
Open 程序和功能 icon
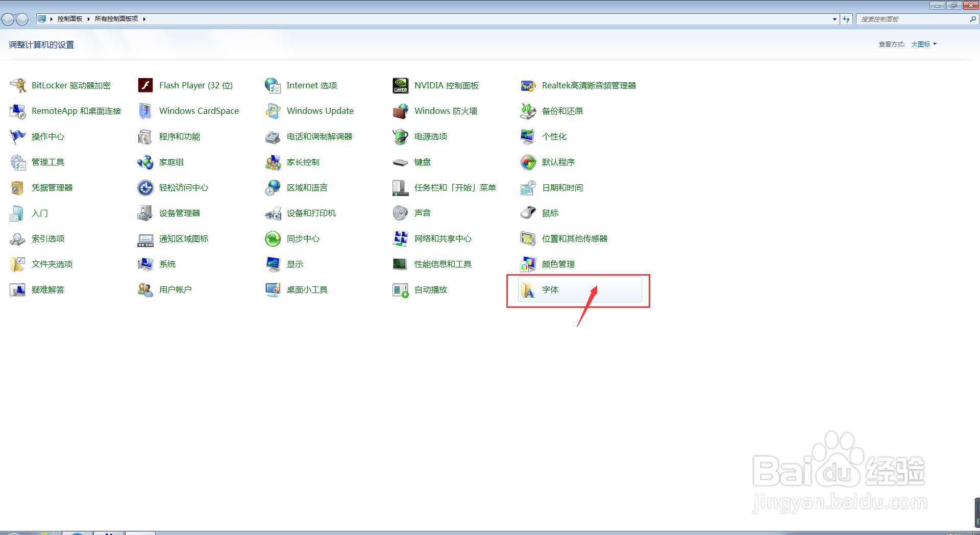pyautogui.click(x=145, y=136)
